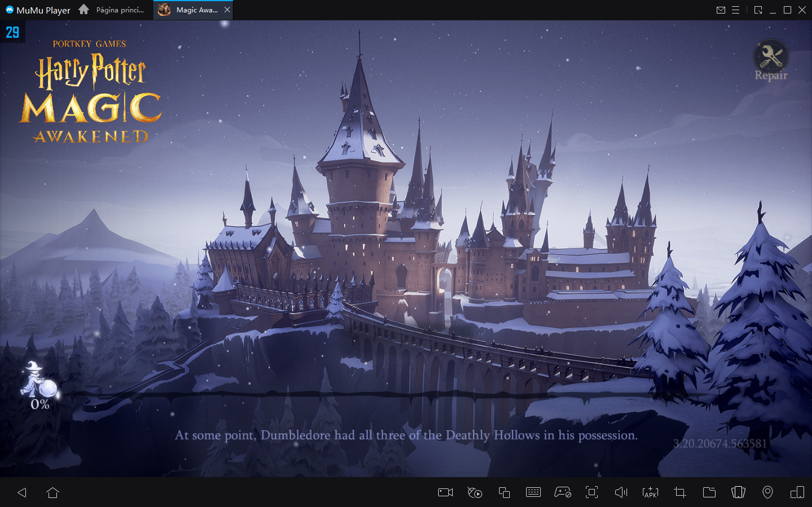This screenshot has width=812, height=507.
Task: Click version number 3.20.20674.563581
Action: click(720, 443)
